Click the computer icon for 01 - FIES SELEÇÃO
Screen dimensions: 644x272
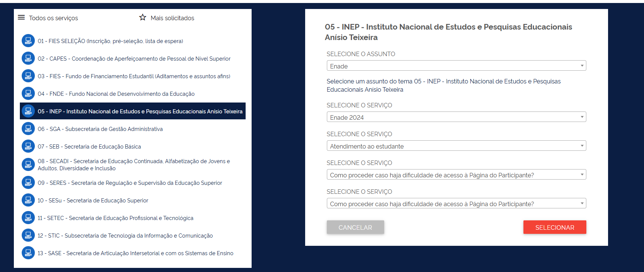[28, 41]
